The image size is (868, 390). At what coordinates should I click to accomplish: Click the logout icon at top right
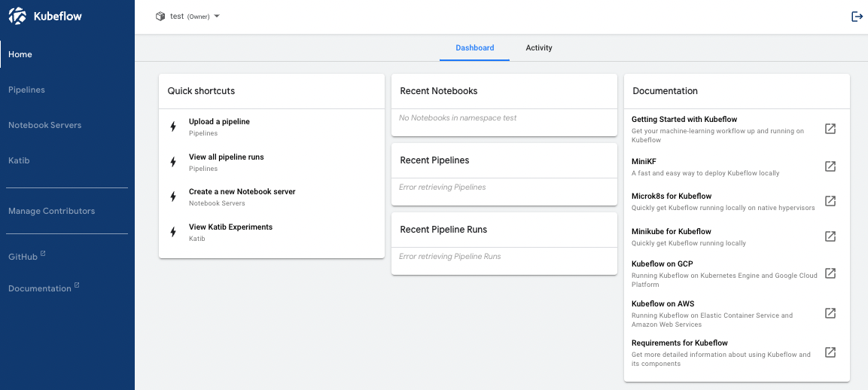click(x=857, y=17)
